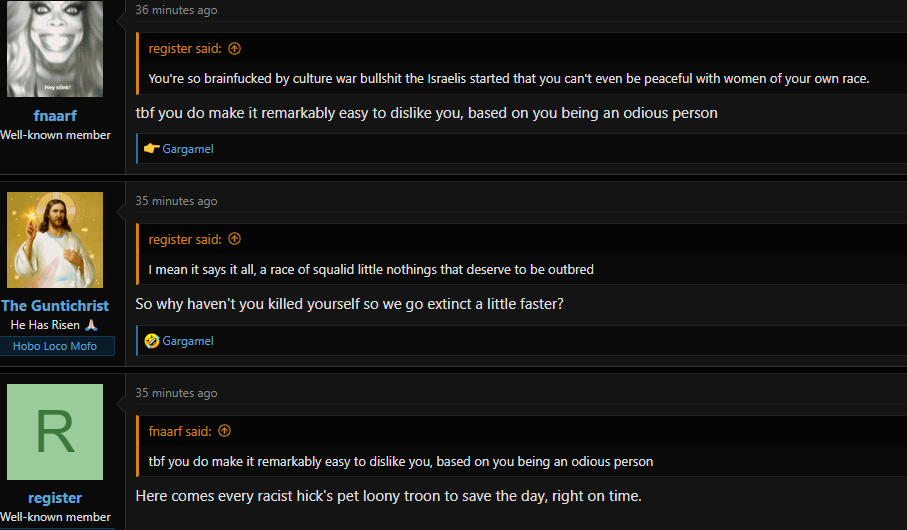Screen dimensions: 907x530
Task: Open the fnaarf username profile link
Action: [x=55, y=116]
